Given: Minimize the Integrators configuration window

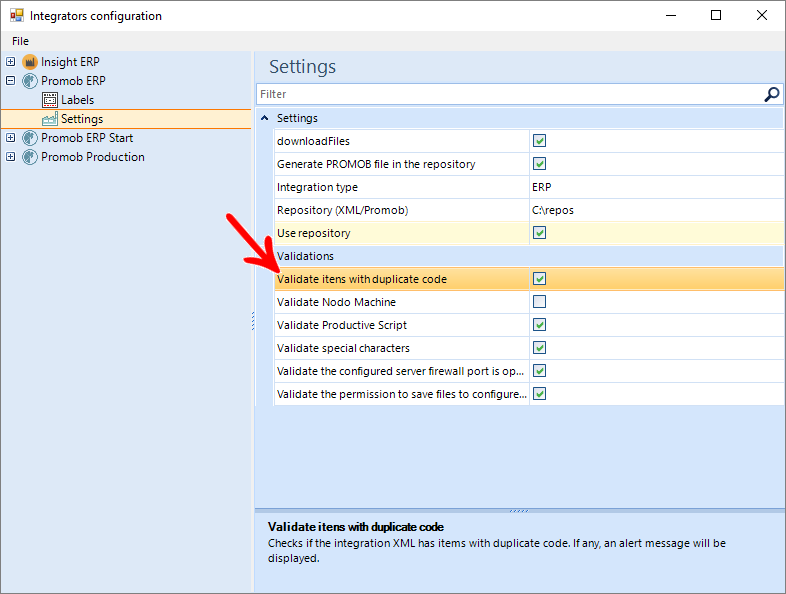Looking at the screenshot, I should point(671,16).
